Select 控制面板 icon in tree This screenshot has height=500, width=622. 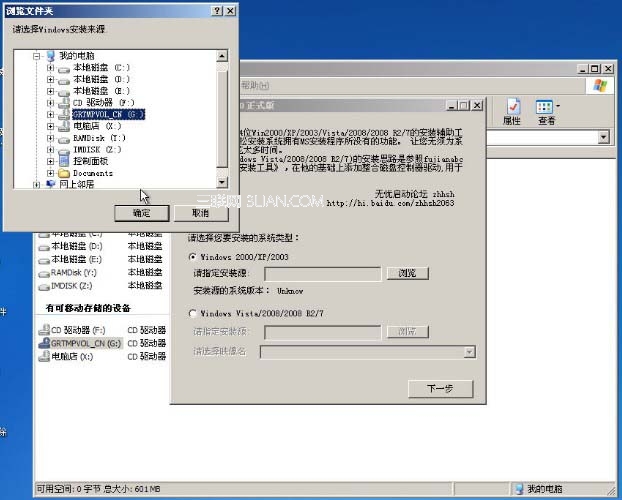[x=63, y=161]
